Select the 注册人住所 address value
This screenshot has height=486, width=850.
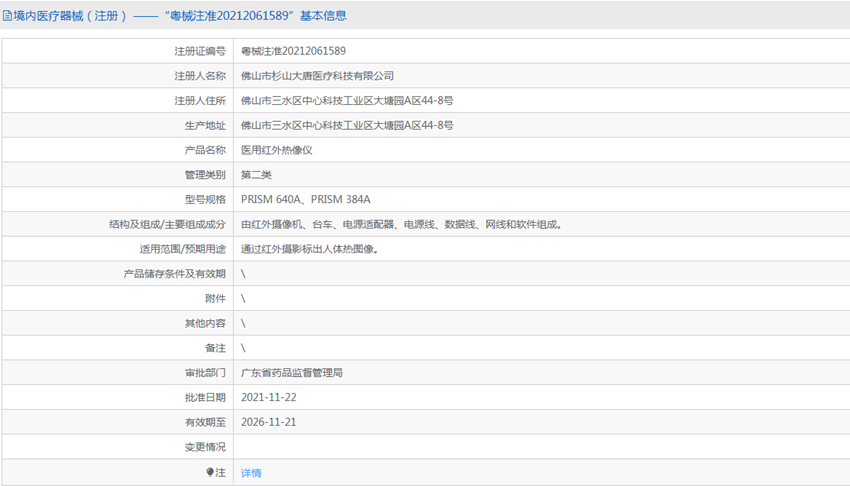(x=347, y=100)
